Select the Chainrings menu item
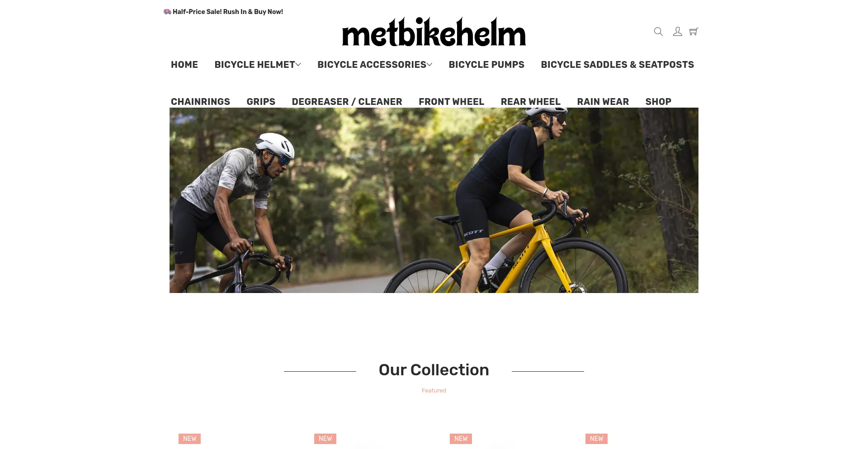The height and width of the screenshot is (449, 868). pyautogui.click(x=200, y=102)
